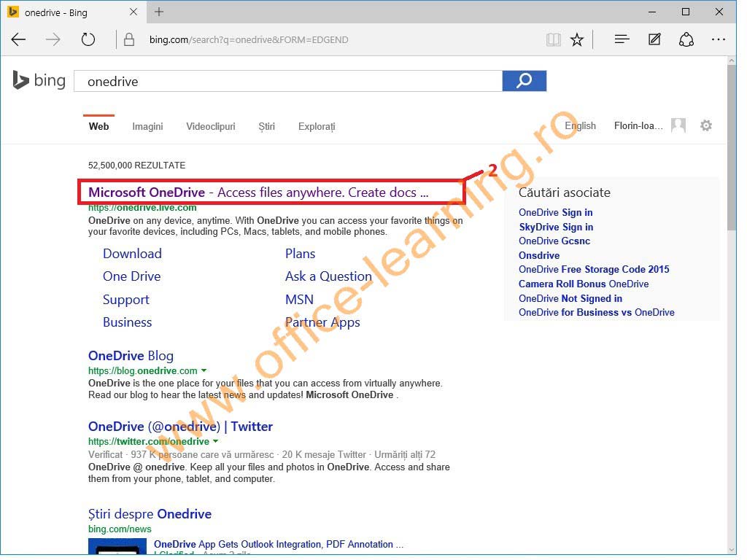Make a Web Note pencil icon
The width and height of the screenshot is (747, 560).
[x=654, y=39]
